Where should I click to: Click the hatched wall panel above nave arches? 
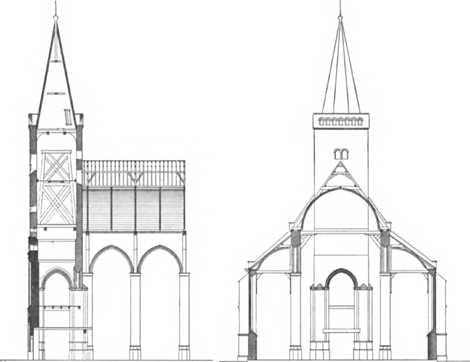point(135,209)
